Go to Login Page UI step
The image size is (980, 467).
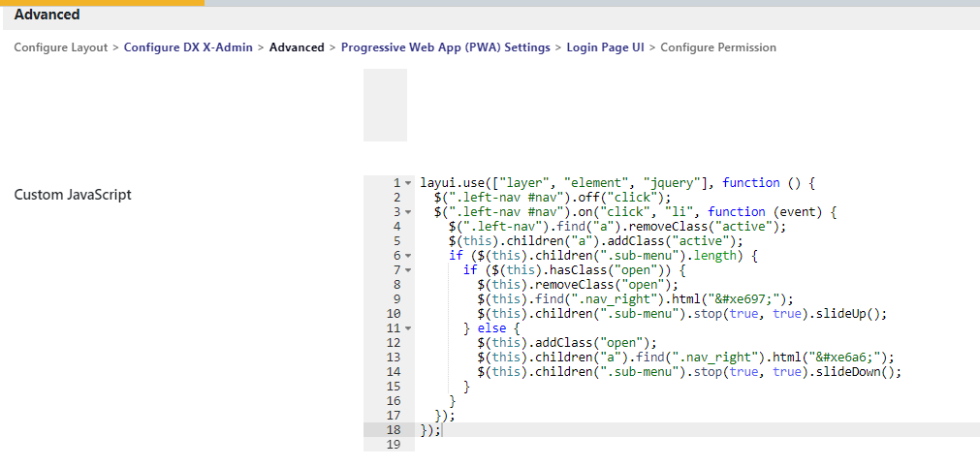point(605,47)
